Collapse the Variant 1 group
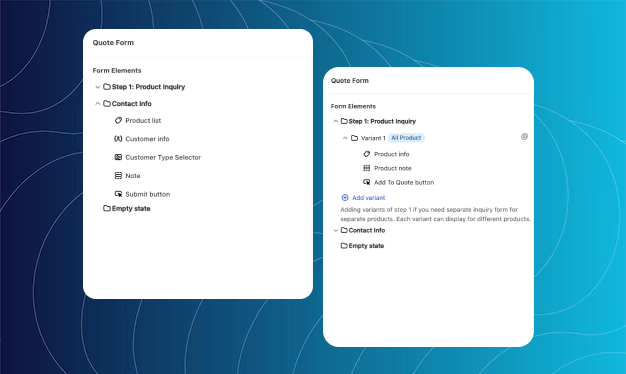This screenshot has width=626, height=374. pyautogui.click(x=345, y=138)
